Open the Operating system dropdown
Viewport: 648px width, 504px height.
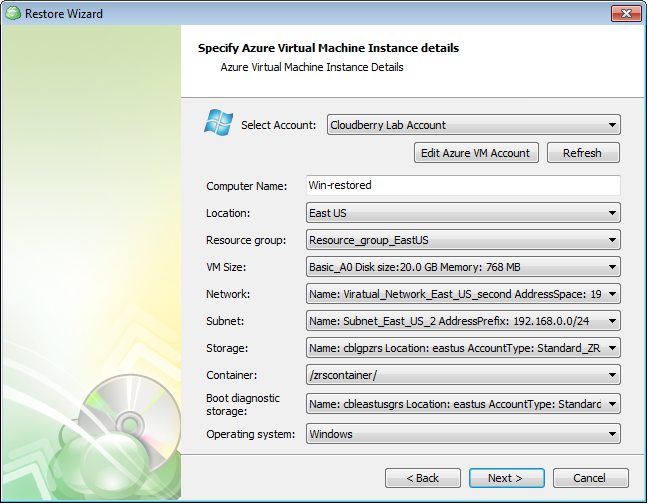pyautogui.click(x=463, y=434)
